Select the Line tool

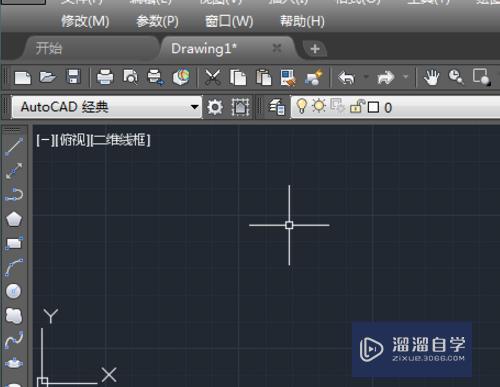14,147
